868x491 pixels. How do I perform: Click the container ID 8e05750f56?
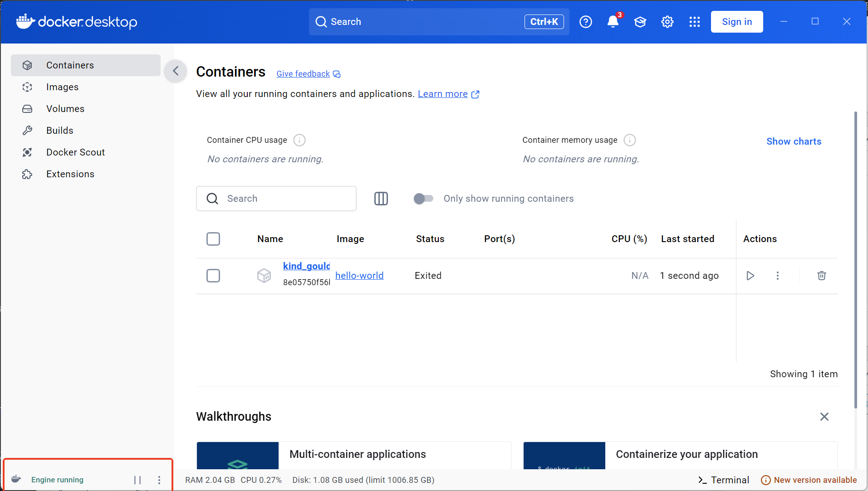tap(306, 282)
